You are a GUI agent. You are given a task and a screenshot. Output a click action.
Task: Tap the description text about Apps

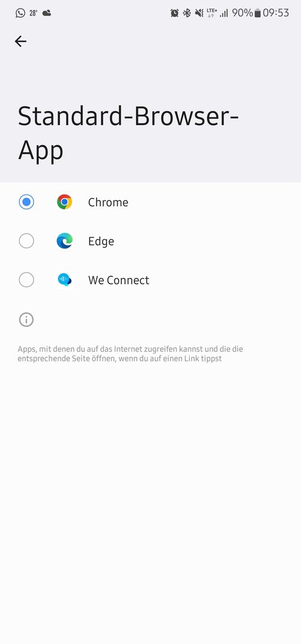tap(130, 354)
